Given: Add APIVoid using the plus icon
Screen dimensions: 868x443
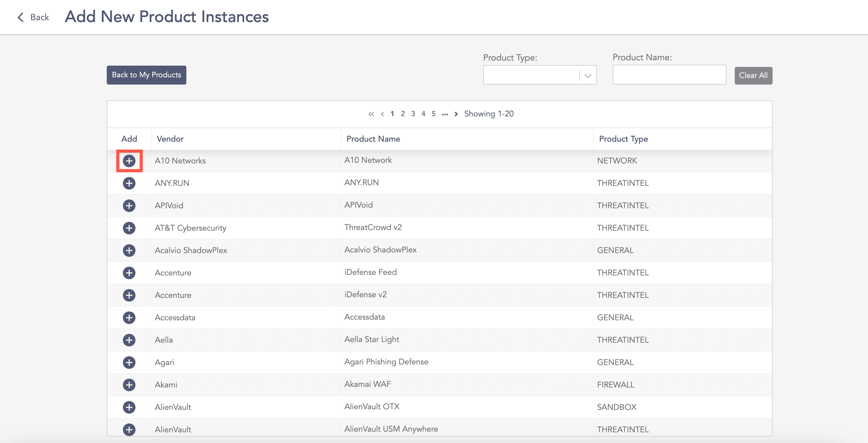Looking at the screenshot, I should 129,205.
